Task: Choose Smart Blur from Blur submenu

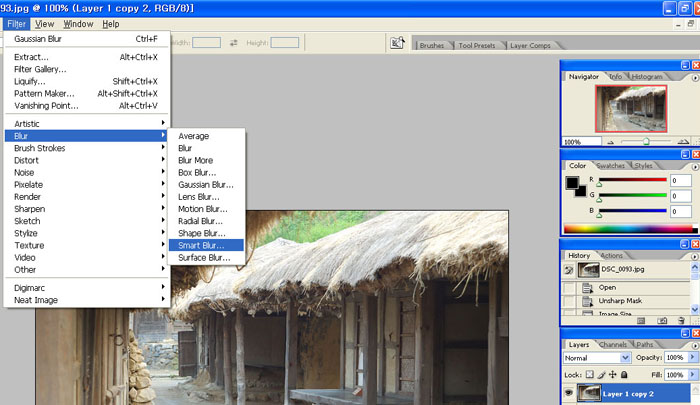Action: (206, 245)
